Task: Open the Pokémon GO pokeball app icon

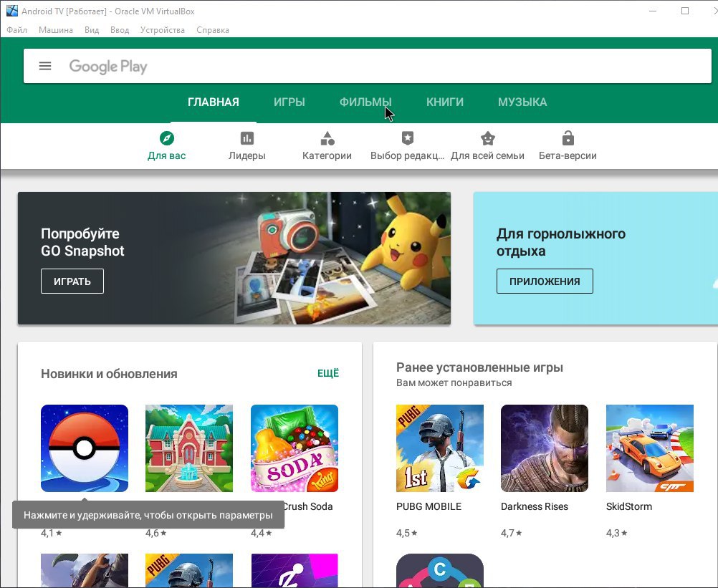Action: click(x=85, y=448)
